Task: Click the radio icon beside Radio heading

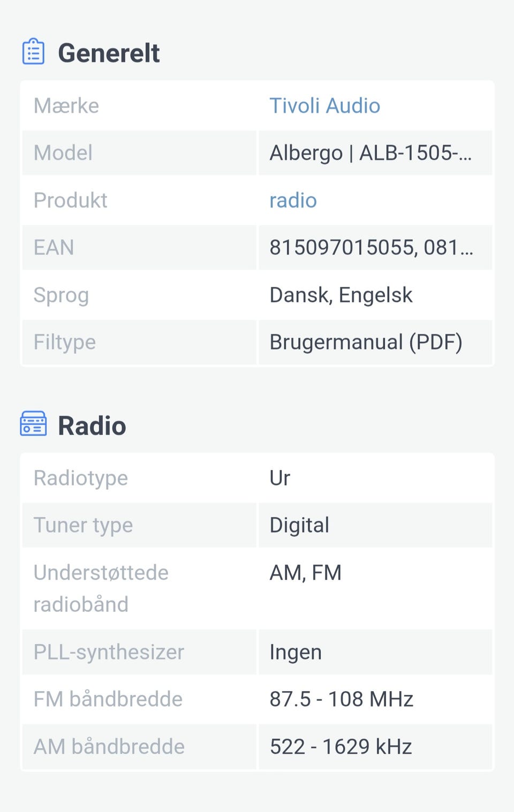Action: 33,424
